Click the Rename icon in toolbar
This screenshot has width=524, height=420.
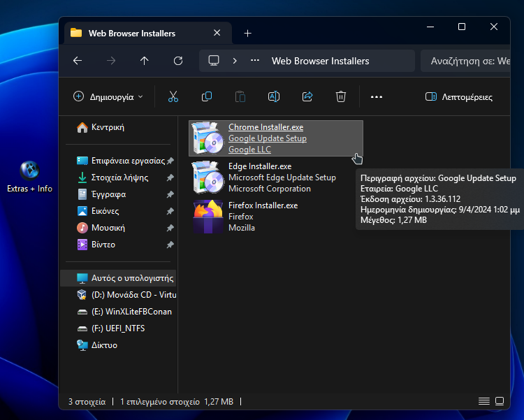274,96
